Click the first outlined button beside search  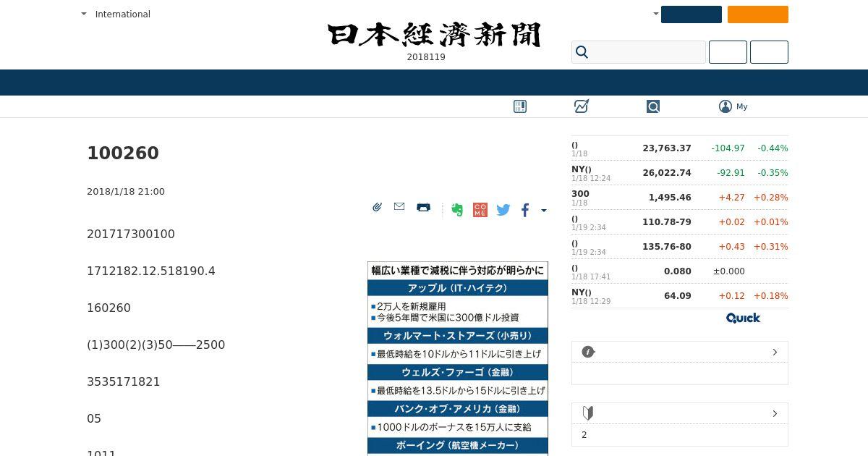tap(728, 52)
